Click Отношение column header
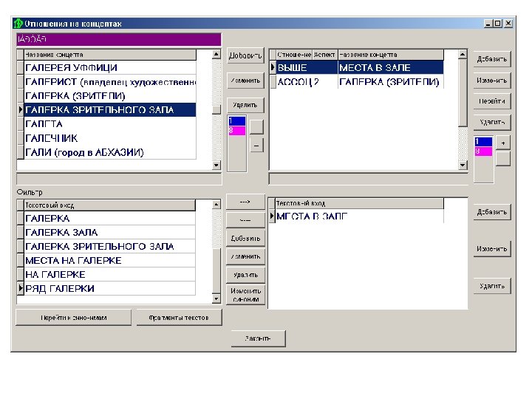The width and height of the screenshot is (532, 399). coord(294,55)
